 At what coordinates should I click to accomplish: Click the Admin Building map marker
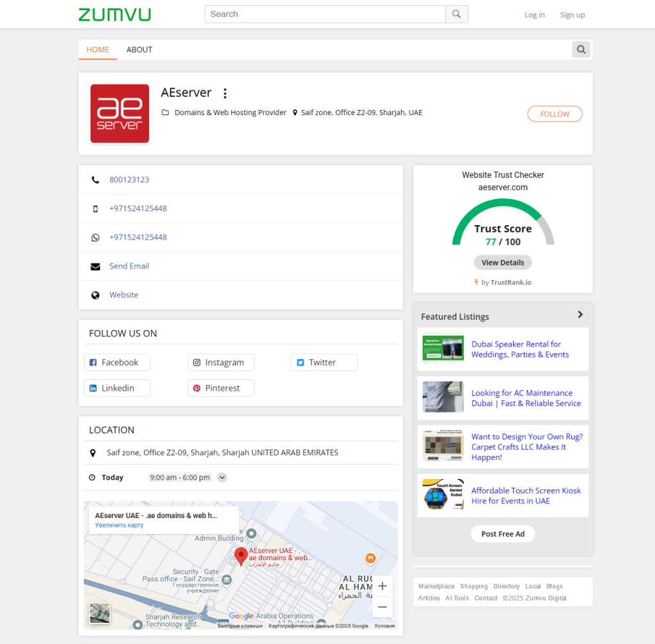point(251,533)
